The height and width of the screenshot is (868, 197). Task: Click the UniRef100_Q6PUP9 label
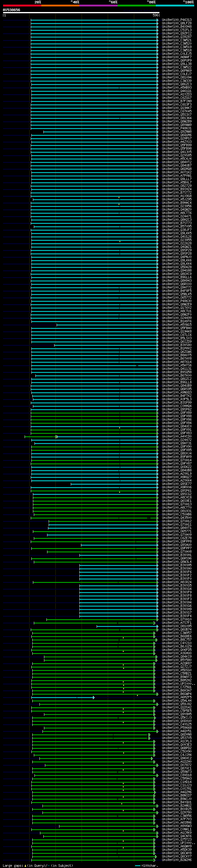177,60
